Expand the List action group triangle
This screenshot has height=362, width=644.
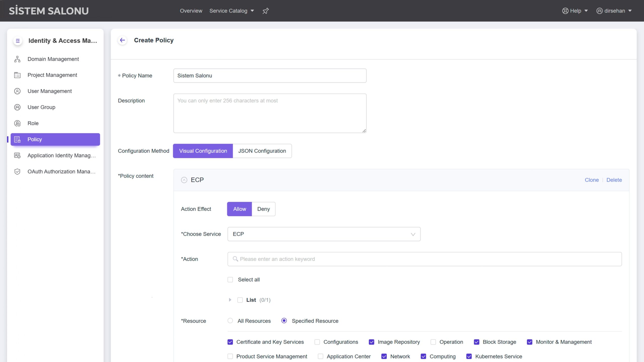(230, 300)
